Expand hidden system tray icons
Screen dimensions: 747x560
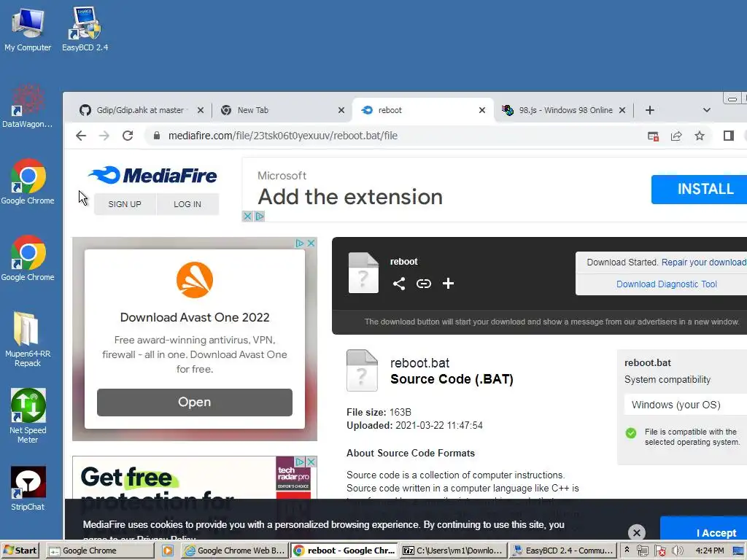click(x=627, y=550)
